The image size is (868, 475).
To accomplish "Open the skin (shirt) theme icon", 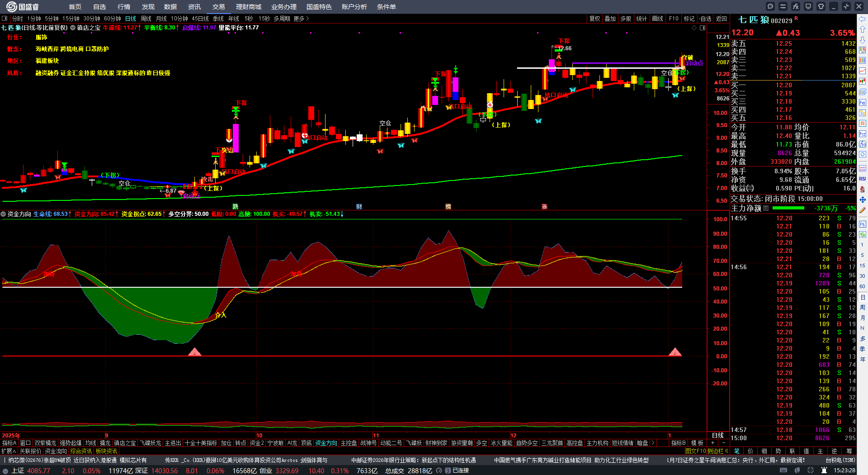I will [x=821, y=6].
